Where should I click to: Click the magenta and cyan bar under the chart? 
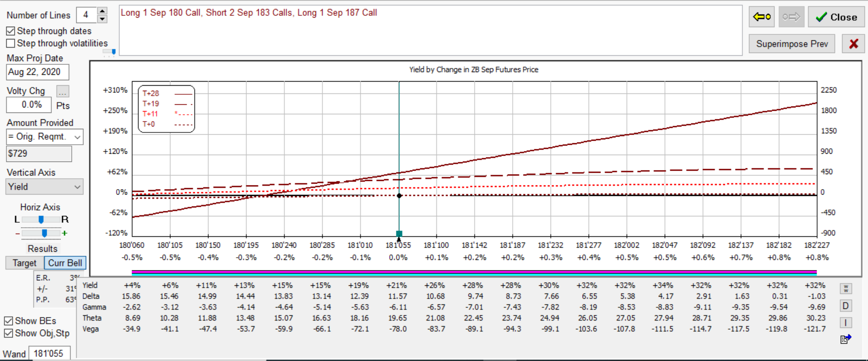click(474, 273)
